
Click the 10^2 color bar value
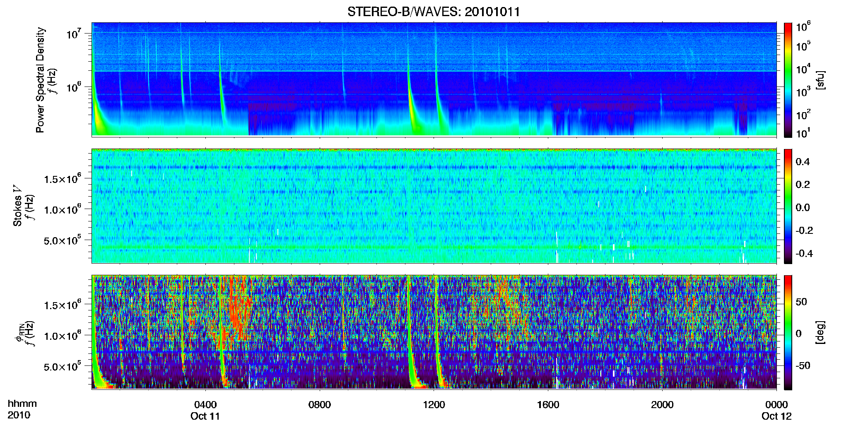point(803,115)
